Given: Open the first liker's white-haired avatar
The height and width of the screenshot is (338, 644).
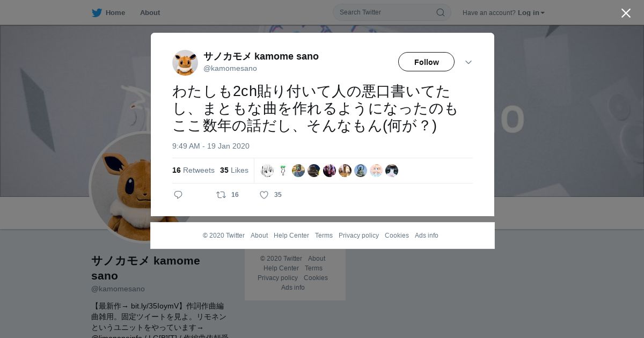Looking at the screenshot, I should 267,171.
